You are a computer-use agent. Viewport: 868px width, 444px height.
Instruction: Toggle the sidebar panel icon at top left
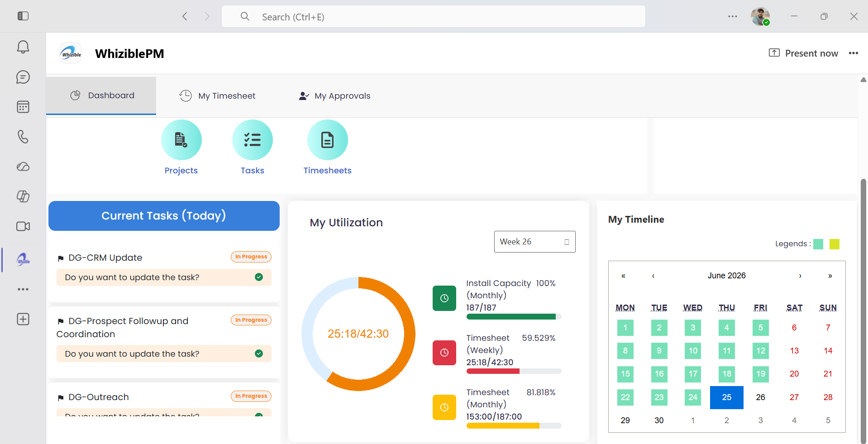(x=23, y=16)
